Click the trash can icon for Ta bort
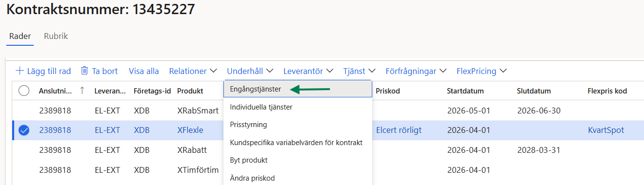The width and height of the screenshot is (644, 185). 84,71
